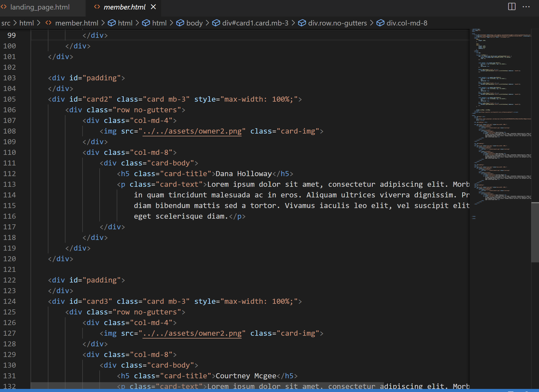
Task: Click the horizontal scrollbar at editor bottom
Action: tap(207, 385)
